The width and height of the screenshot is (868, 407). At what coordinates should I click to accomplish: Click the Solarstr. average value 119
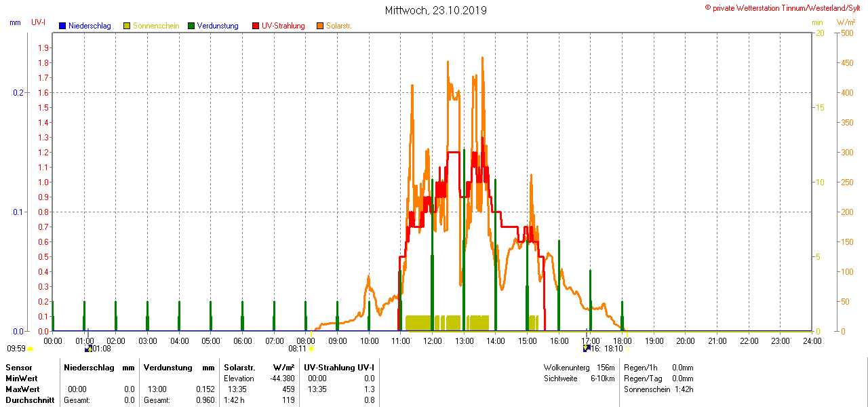click(x=288, y=400)
